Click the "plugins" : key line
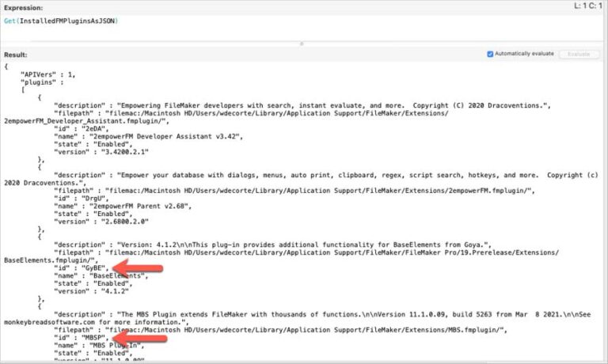Image resolution: width=608 pixels, height=364 pixels. tap(42, 82)
